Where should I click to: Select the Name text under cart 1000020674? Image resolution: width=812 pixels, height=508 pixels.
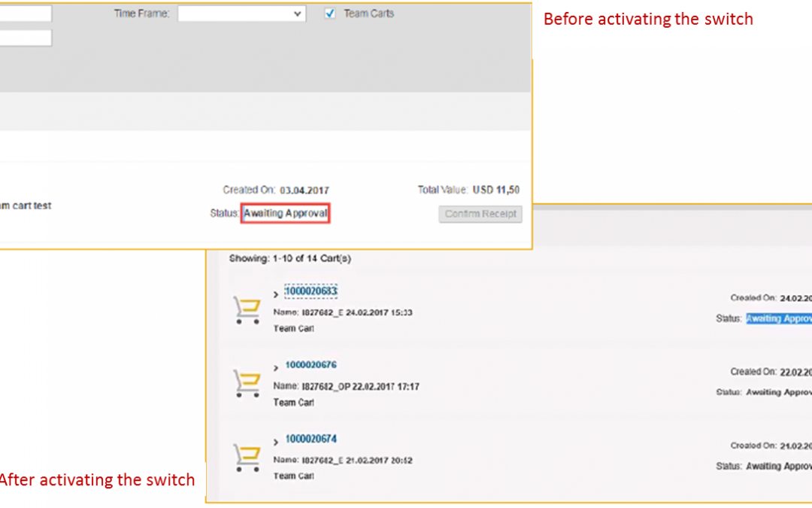[x=343, y=461]
